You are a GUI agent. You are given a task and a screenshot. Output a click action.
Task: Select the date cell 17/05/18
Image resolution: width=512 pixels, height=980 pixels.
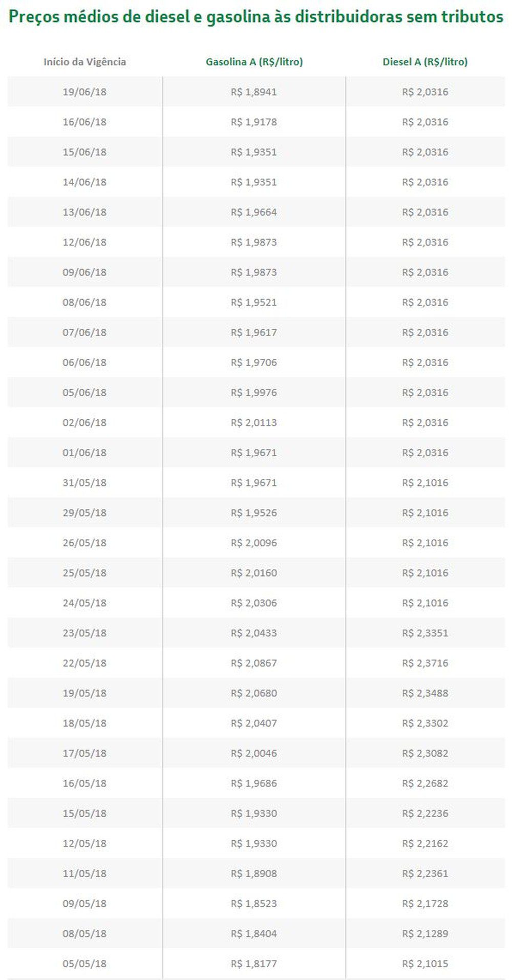click(84, 753)
